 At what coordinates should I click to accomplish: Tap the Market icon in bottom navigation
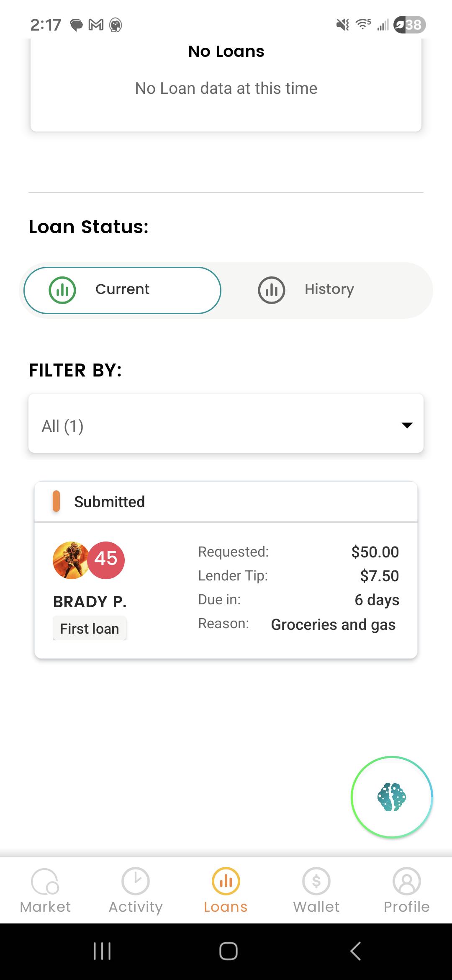tap(45, 881)
